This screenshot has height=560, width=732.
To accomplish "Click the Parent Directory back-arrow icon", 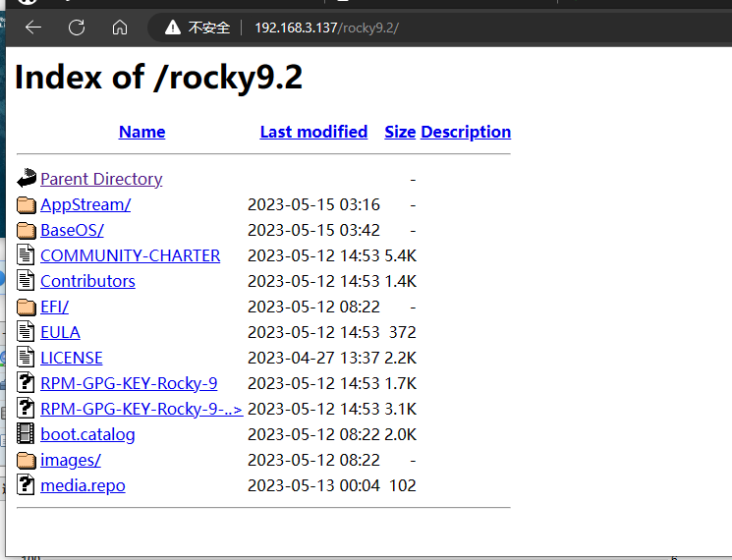I will (x=27, y=179).
